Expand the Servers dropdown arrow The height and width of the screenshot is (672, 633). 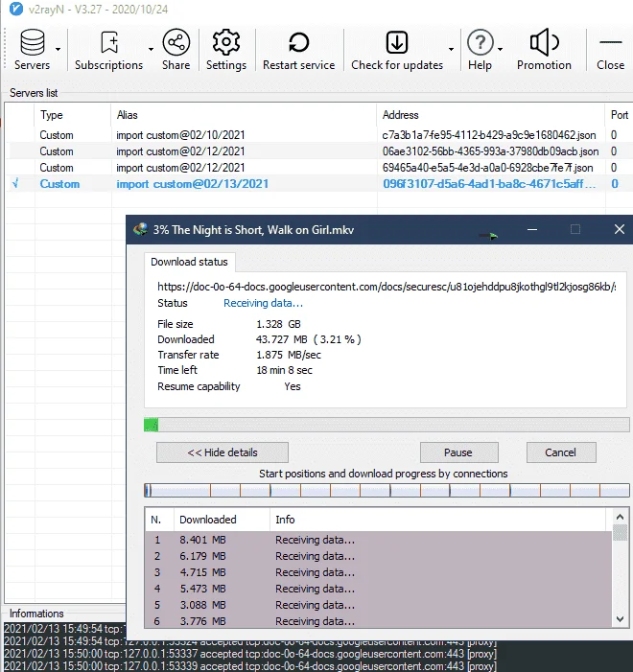[x=58, y=49]
